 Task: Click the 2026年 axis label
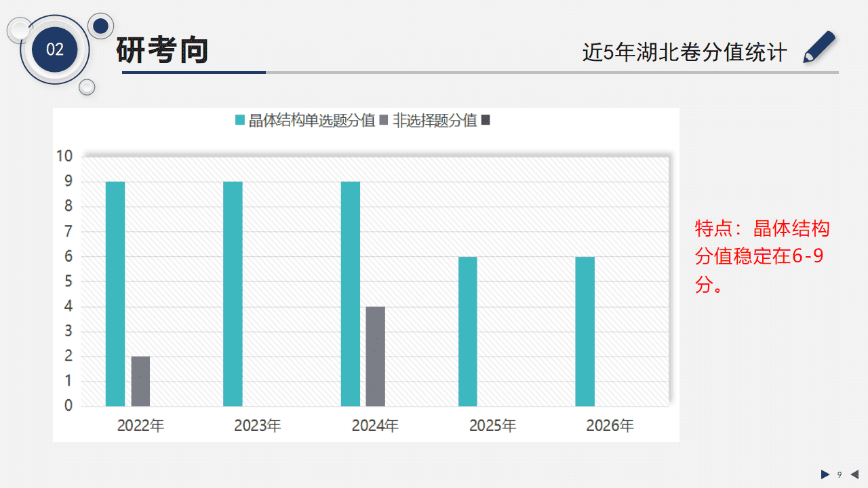(610, 426)
